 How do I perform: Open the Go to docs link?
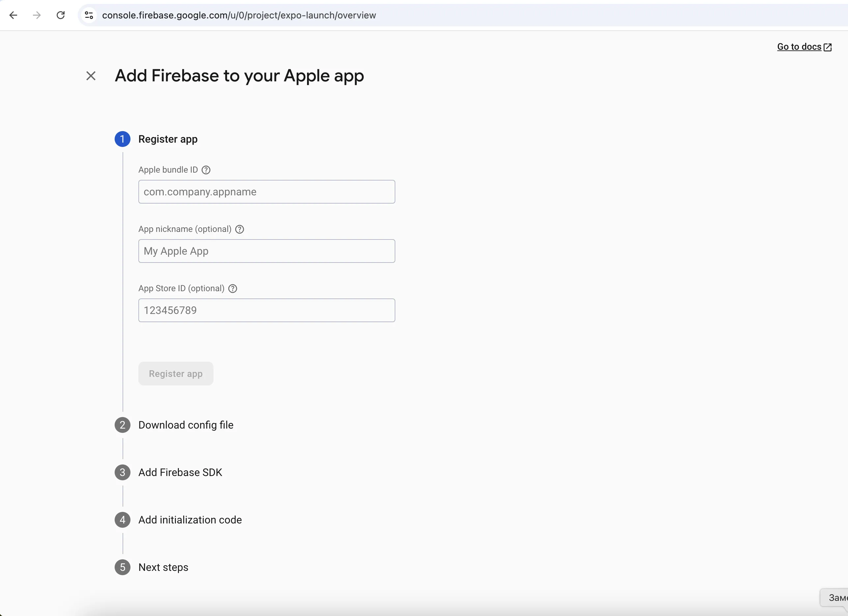point(799,47)
